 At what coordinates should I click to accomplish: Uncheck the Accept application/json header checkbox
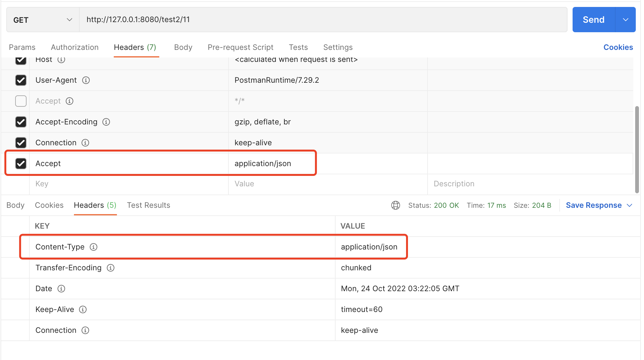click(x=21, y=164)
